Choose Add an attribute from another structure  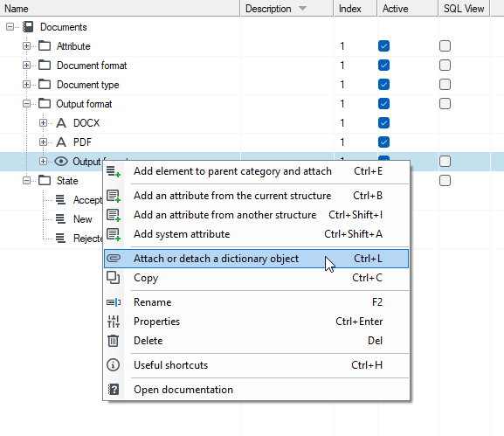[x=257, y=215]
